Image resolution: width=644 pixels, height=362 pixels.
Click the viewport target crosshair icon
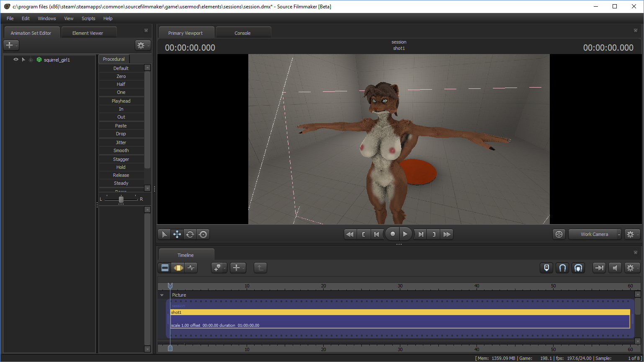(x=559, y=234)
